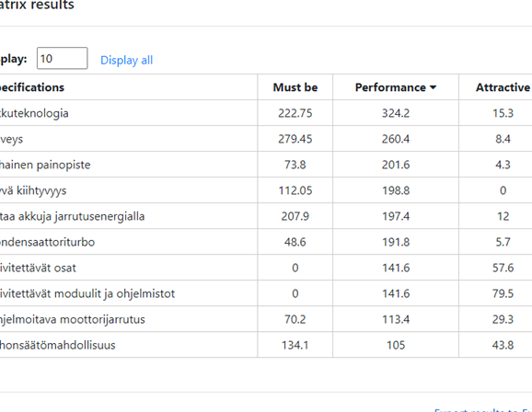Select the moottorijarrutus specification row
The image size is (532, 412).
point(266,319)
